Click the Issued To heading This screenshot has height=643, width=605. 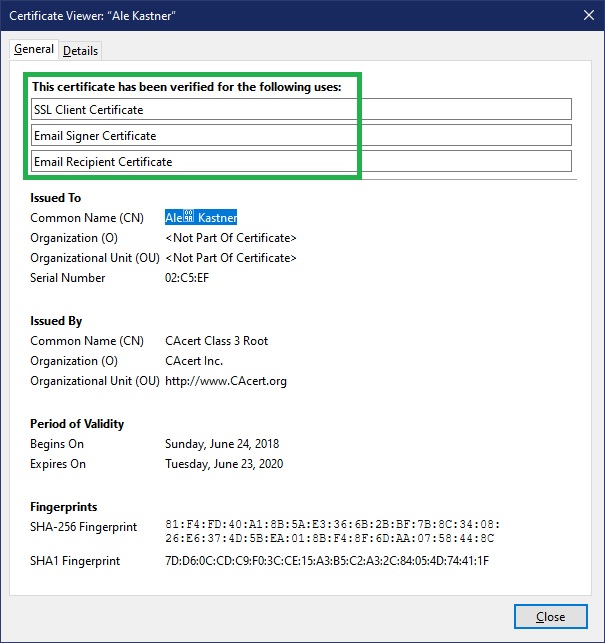[56, 198]
